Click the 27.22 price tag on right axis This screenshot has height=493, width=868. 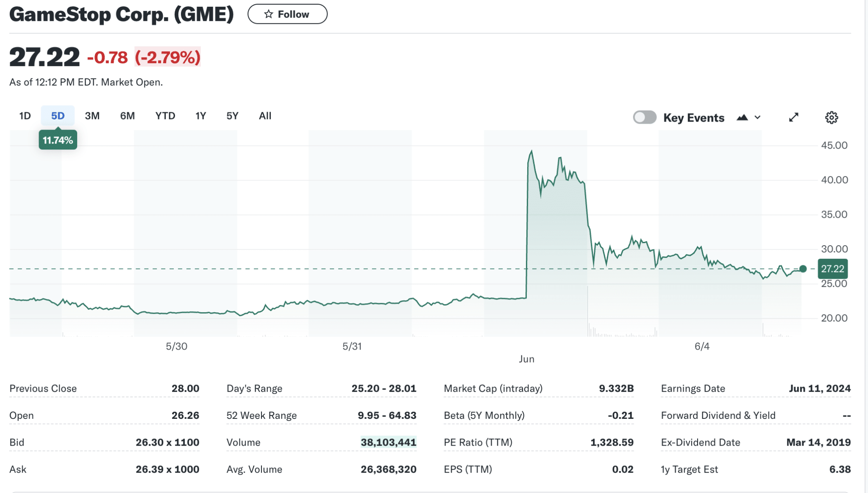[832, 268]
